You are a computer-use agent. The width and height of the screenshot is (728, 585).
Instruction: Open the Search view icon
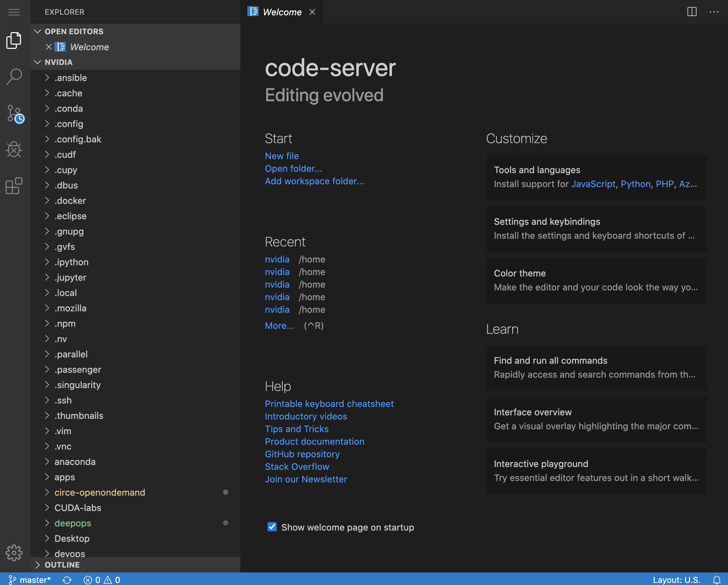pos(14,77)
